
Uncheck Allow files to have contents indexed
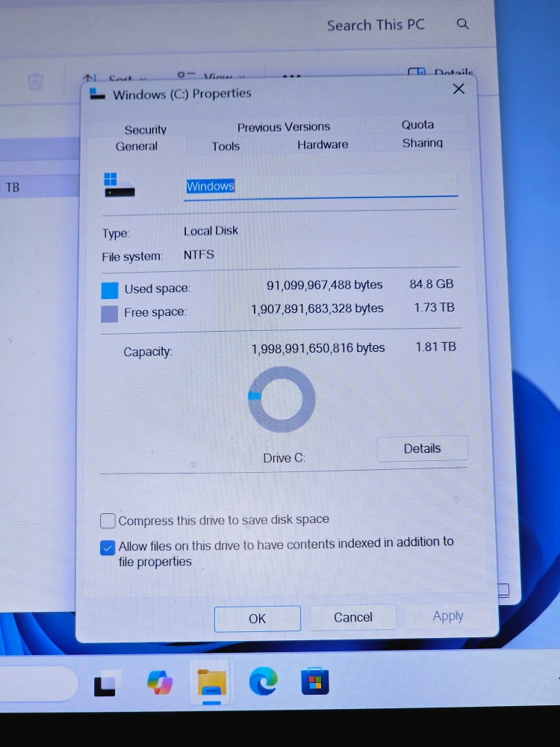(108, 548)
